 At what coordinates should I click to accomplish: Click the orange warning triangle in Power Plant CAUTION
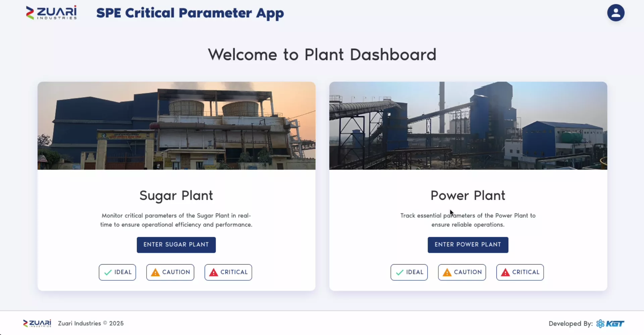tap(447, 272)
